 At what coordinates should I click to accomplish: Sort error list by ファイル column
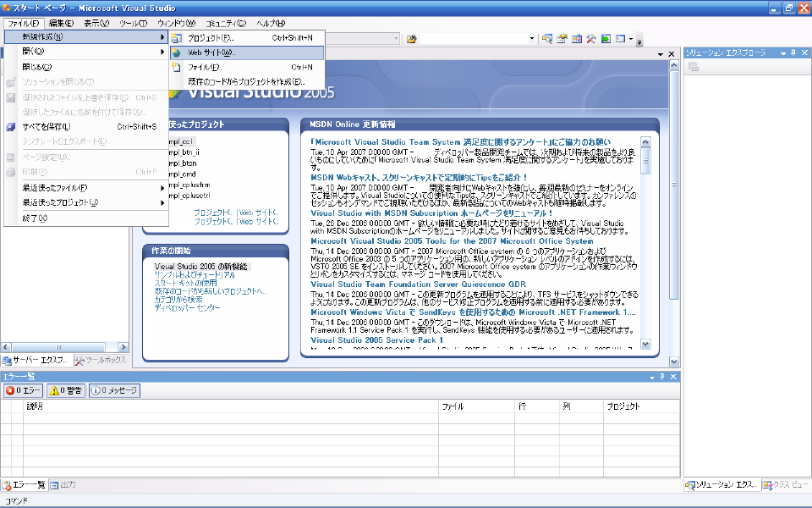tap(477, 406)
